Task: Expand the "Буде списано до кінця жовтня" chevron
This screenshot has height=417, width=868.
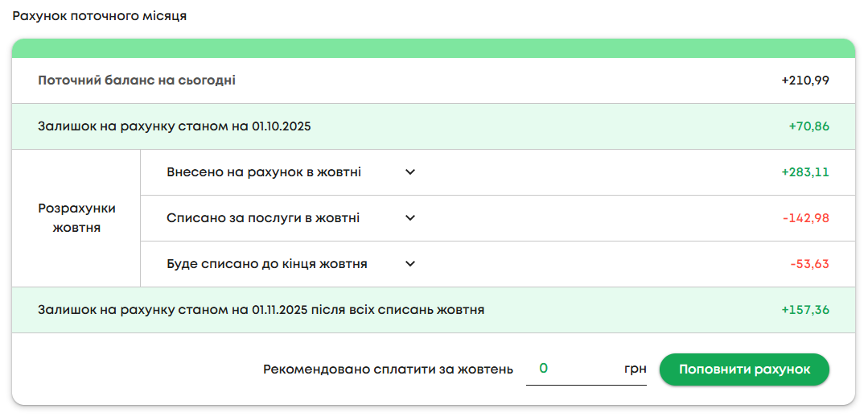Action: [x=410, y=264]
